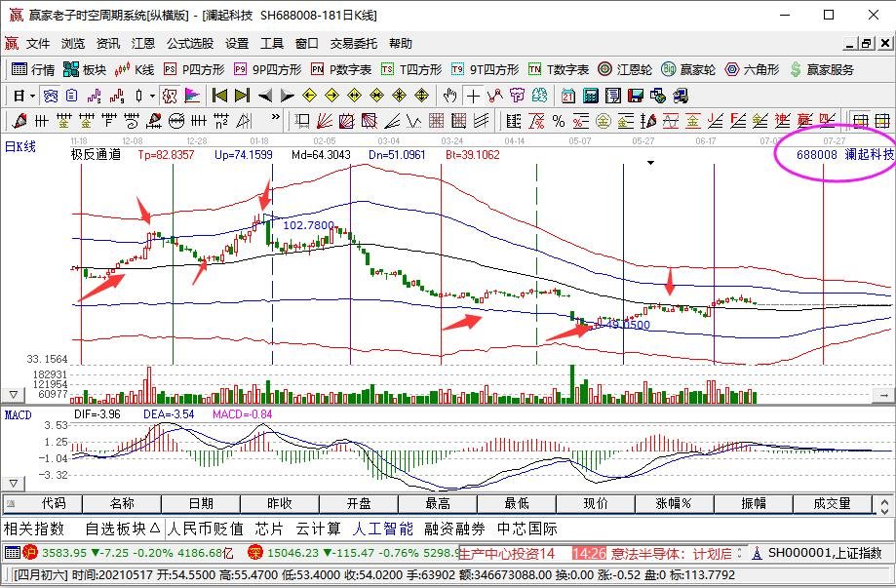The height and width of the screenshot is (588, 896).
Task: Open the period selector dropdown arrow beside 日
Action: (x=32, y=96)
